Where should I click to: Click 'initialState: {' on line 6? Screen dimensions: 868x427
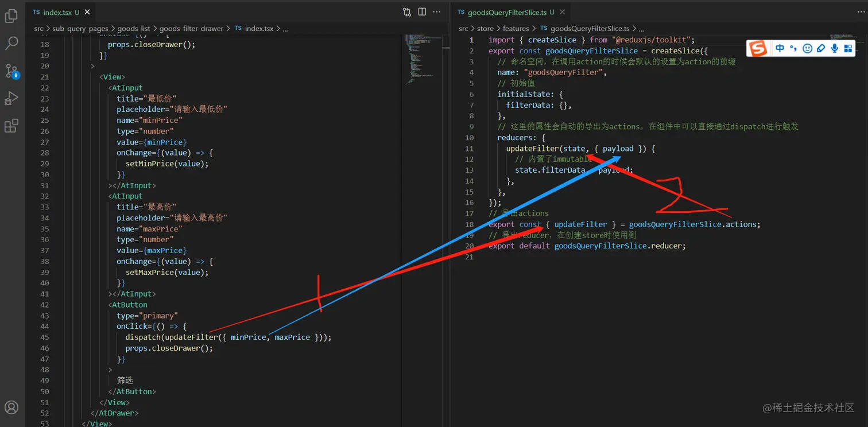click(530, 94)
